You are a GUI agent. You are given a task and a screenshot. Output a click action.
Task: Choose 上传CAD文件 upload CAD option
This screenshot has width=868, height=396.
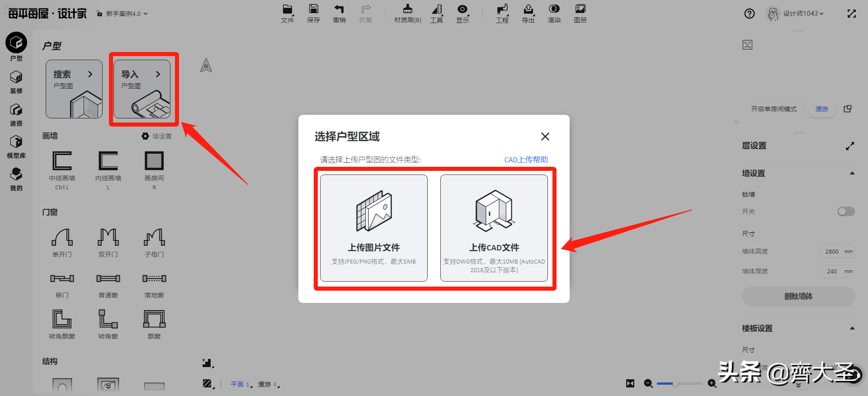tap(494, 228)
